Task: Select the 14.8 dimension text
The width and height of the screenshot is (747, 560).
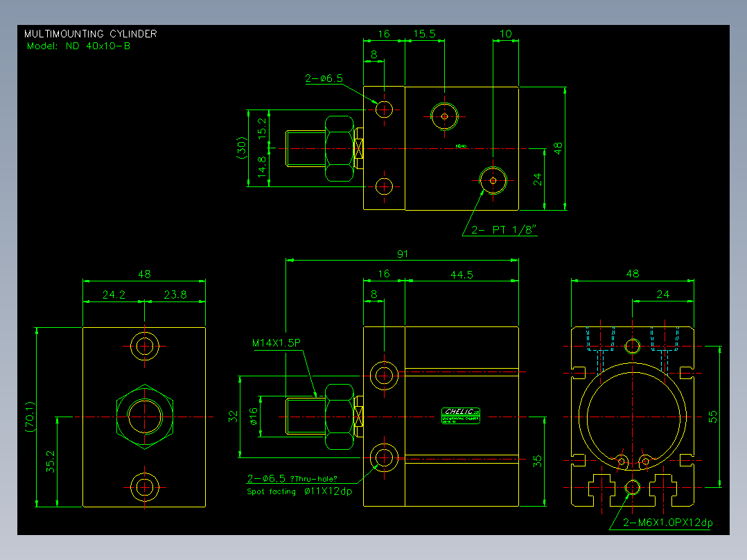Action: point(262,167)
